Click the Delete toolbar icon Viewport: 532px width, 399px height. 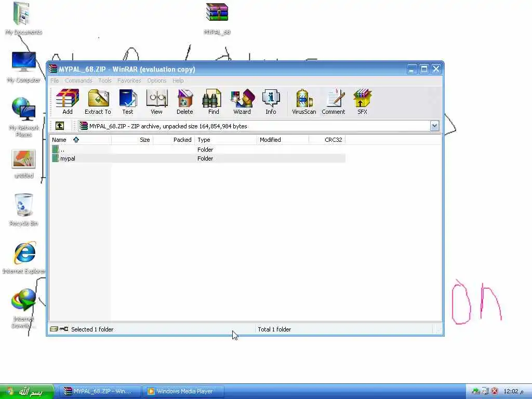[184, 101]
